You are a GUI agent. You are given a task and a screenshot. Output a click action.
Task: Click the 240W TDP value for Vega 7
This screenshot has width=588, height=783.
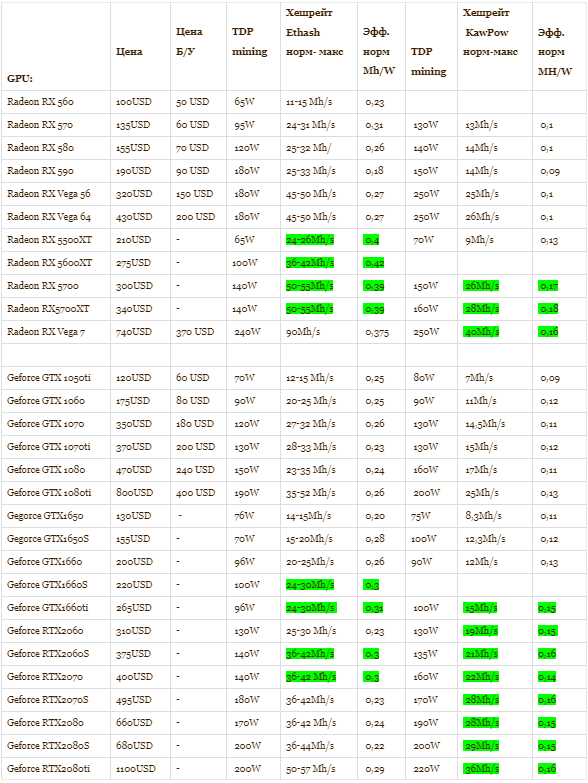point(247,332)
